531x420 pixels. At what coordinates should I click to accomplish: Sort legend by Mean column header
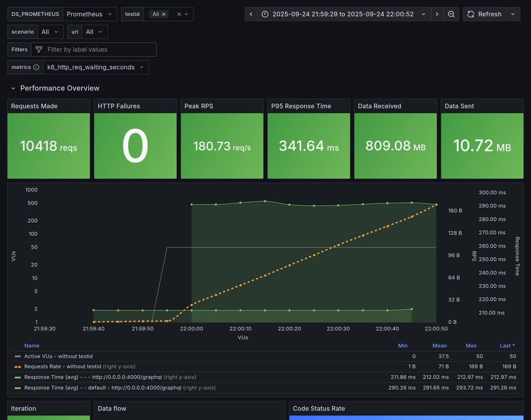pos(439,346)
